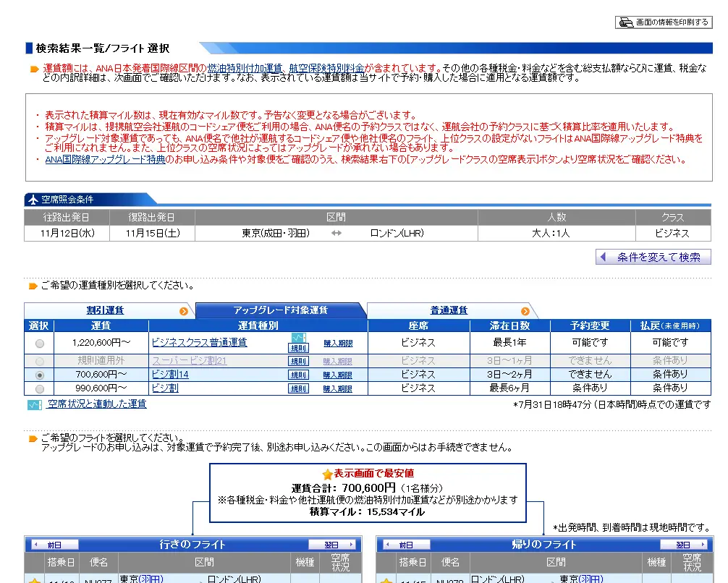Open the 航空保険特別料金 link
This screenshot has height=583, width=728.
coord(326,68)
